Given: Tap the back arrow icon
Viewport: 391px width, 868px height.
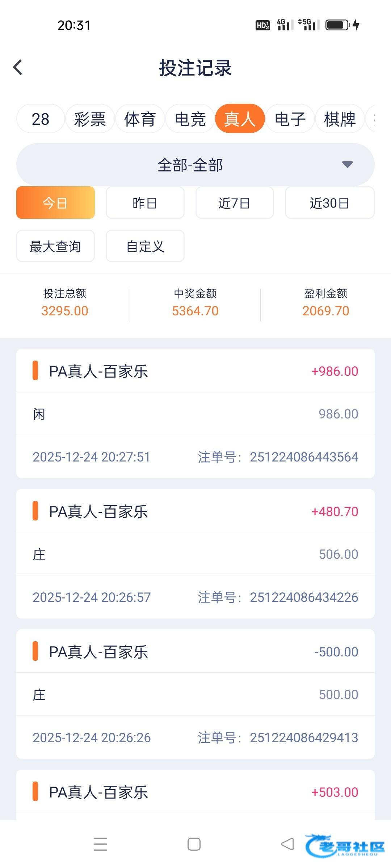Looking at the screenshot, I should pyautogui.click(x=18, y=68).
